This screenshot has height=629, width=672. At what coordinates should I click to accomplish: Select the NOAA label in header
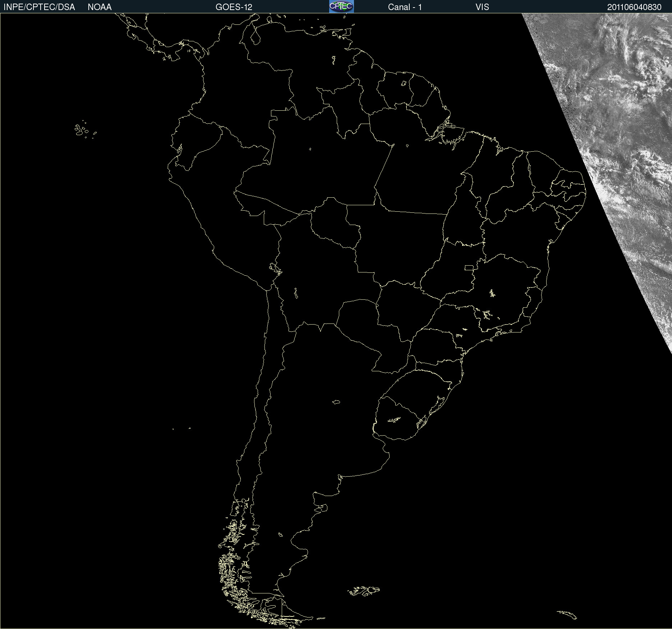click(100, 7)
